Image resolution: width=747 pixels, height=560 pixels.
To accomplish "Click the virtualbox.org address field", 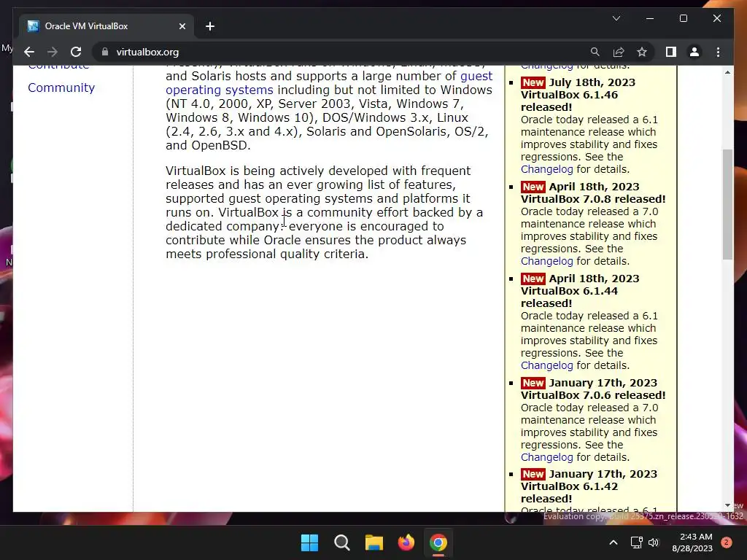I will pyautogui.click(x=147, y=52).
